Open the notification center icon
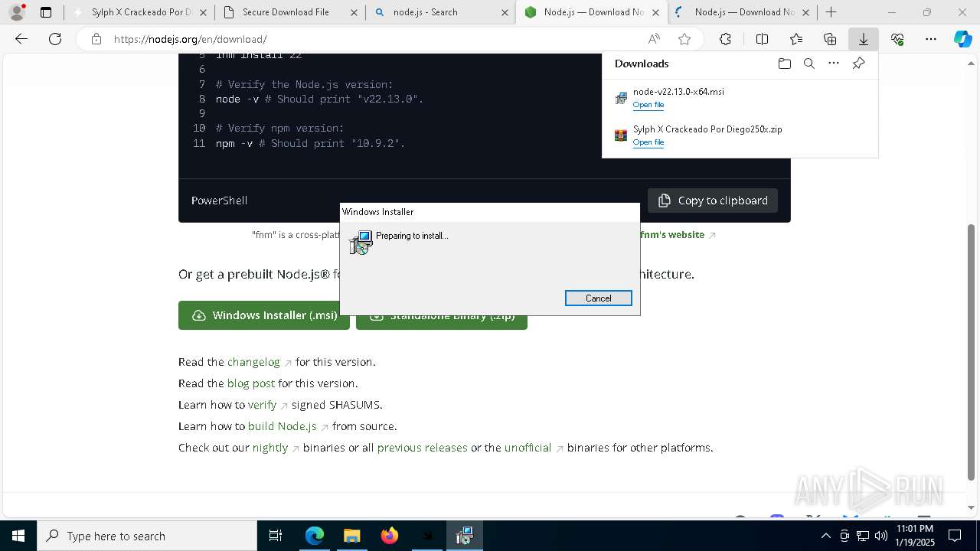The width and height of the screenshot is (980, 551). click(955, 536)
